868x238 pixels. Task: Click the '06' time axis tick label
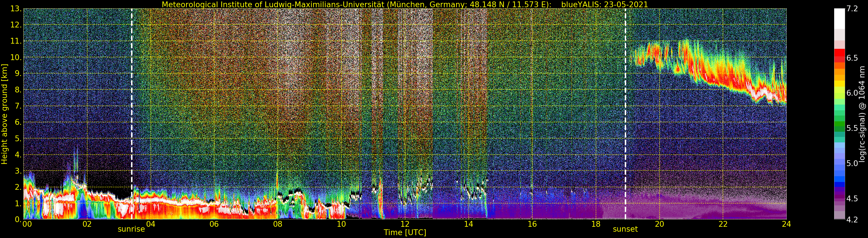click(x=214, y=224)
